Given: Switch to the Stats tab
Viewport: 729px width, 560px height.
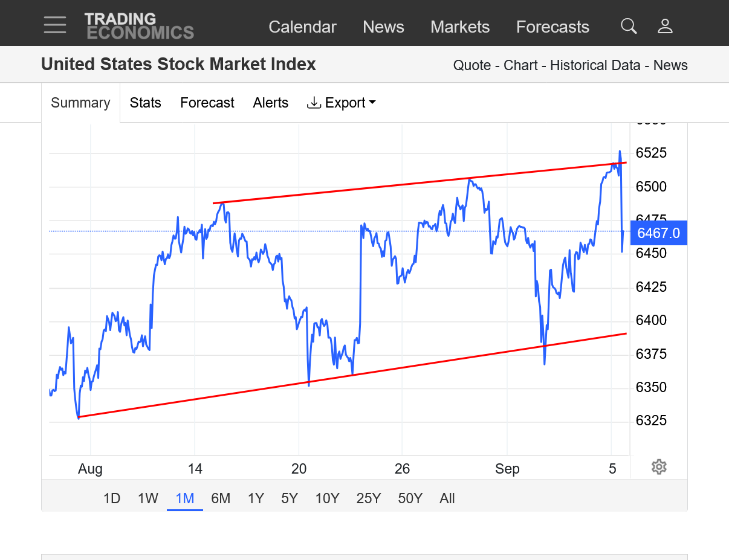Looking at the screenshot, I should pyautogui.click(x=146, y=103).
